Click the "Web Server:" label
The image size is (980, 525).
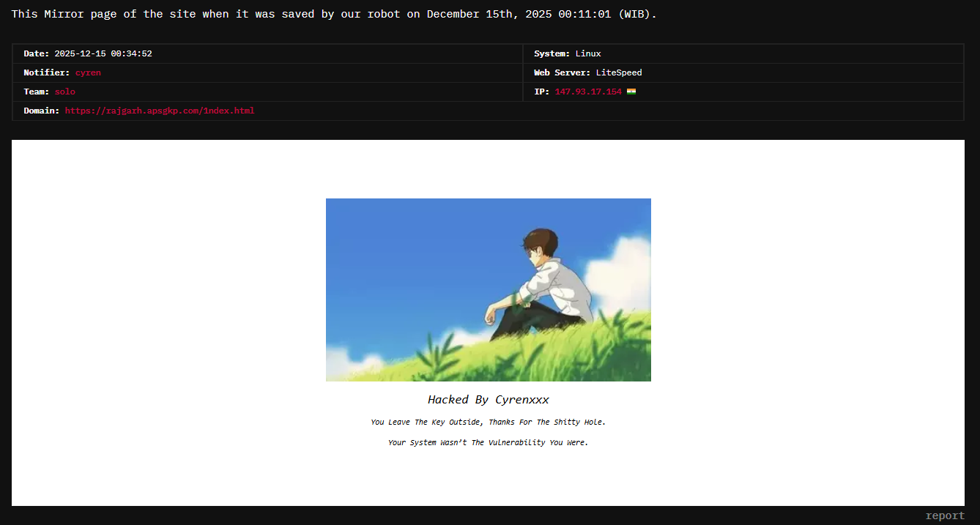coord(562,72)
